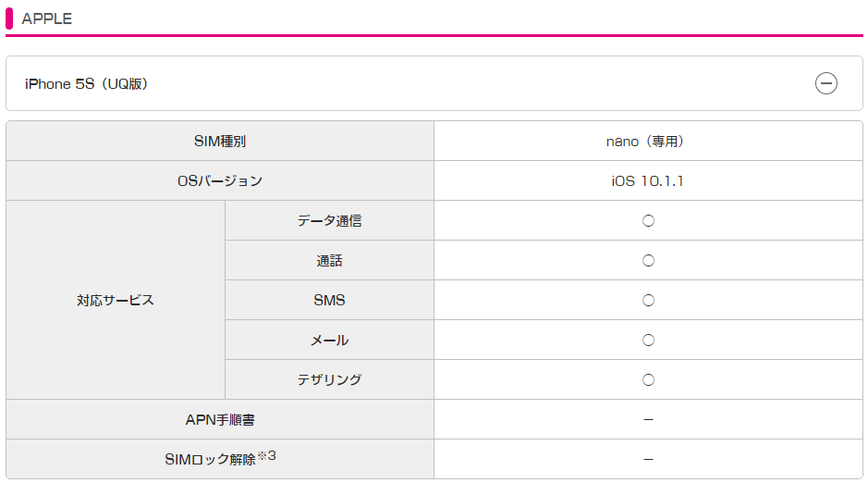Click the データ通信 label cell

[x=329, y=220]
